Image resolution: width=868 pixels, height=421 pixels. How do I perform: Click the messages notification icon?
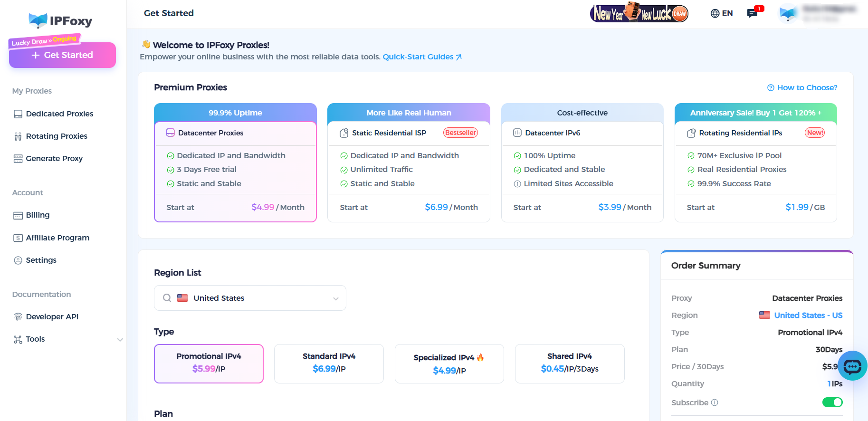click(x=752, y=13)
